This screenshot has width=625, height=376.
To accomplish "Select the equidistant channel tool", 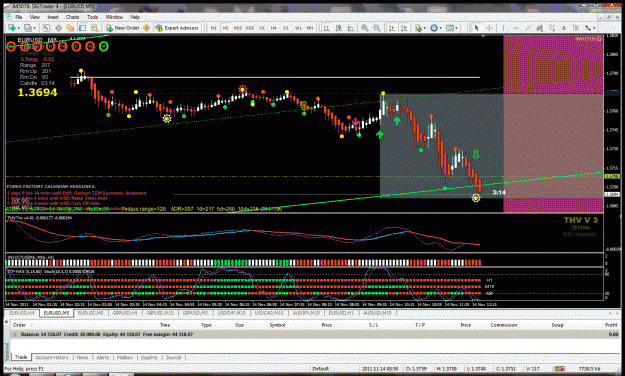I will click(539, 28).
